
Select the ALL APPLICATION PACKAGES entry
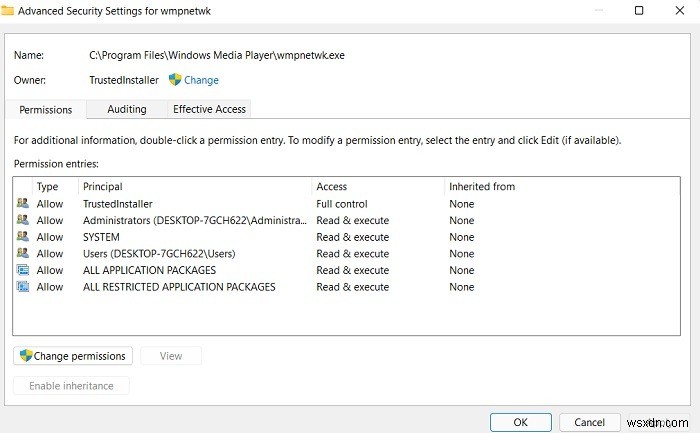(x=150, y=270)
